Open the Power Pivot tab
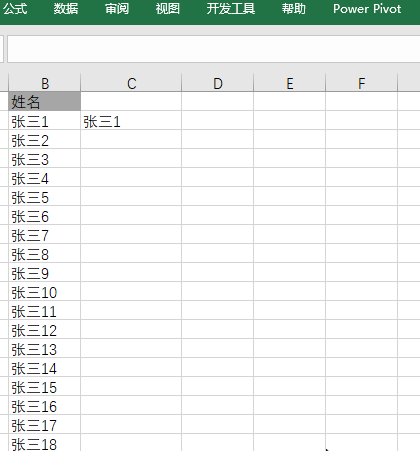The width and height of the screenshot is (420, 451). point(367,9)
